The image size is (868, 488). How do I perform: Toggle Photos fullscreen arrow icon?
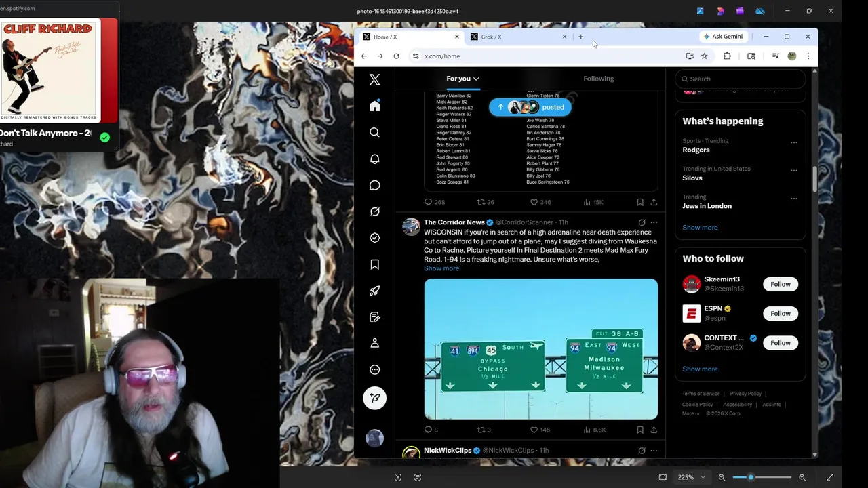(829, 477)
